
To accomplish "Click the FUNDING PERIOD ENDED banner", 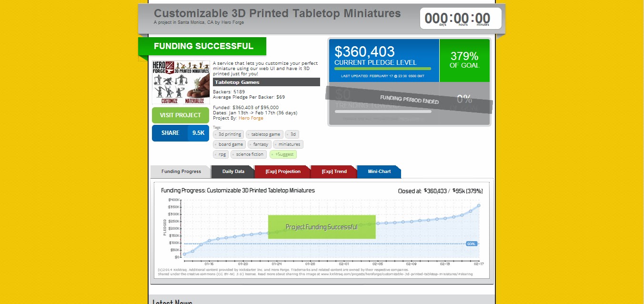I will pos(409,100).
